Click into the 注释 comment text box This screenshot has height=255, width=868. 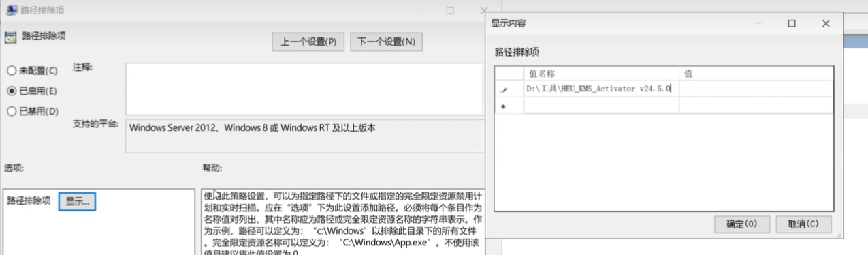(x=305, y=89)
